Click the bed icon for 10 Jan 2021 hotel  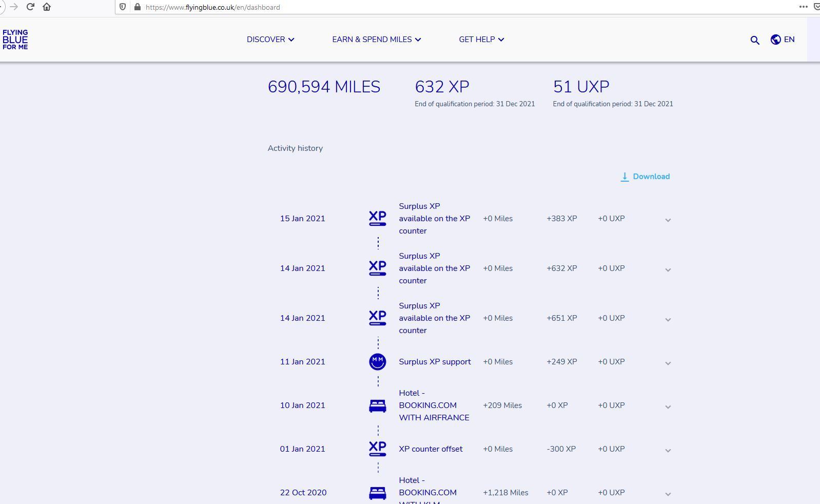(x=377, y=405)
